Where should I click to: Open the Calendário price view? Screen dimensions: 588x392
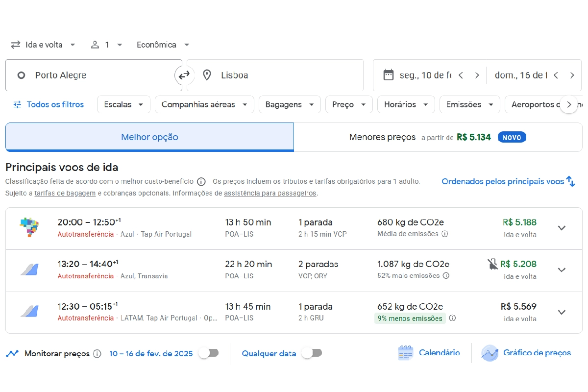[429, 353]
